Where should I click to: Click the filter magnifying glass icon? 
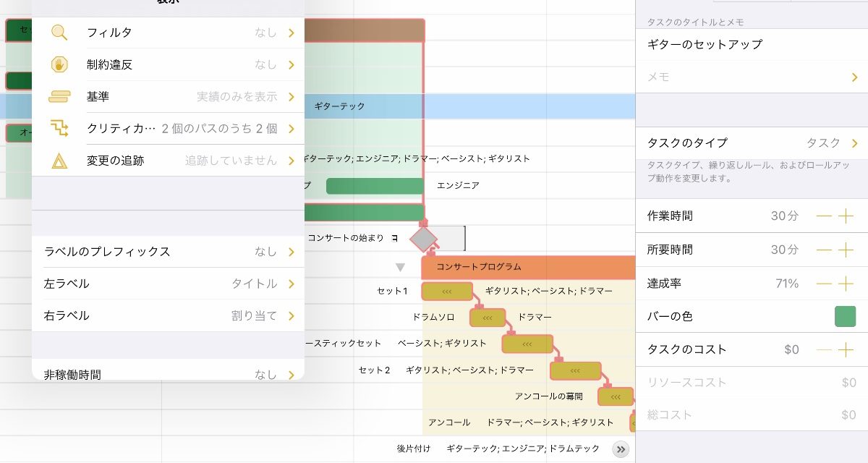click(59, 33)
